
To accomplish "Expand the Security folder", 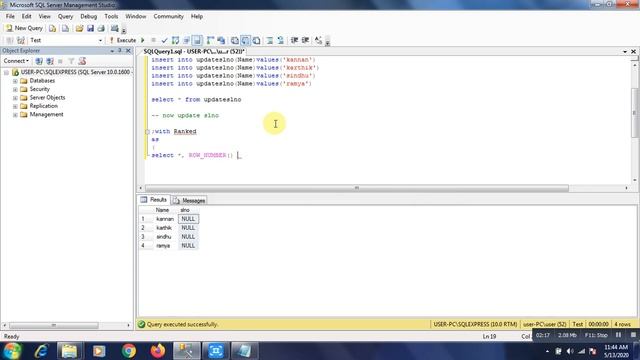I will [x=15, y=89].
